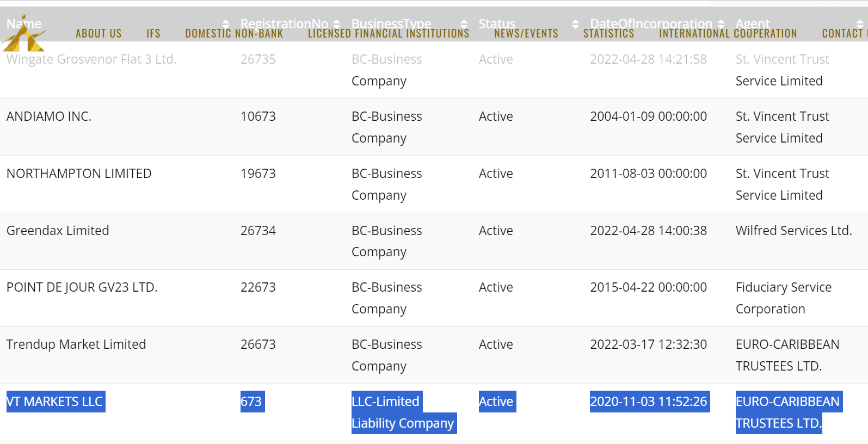Click Wilfred Services Ltd. agent cell
Viewport: 868px width, 444px height.
coord(794,231)
